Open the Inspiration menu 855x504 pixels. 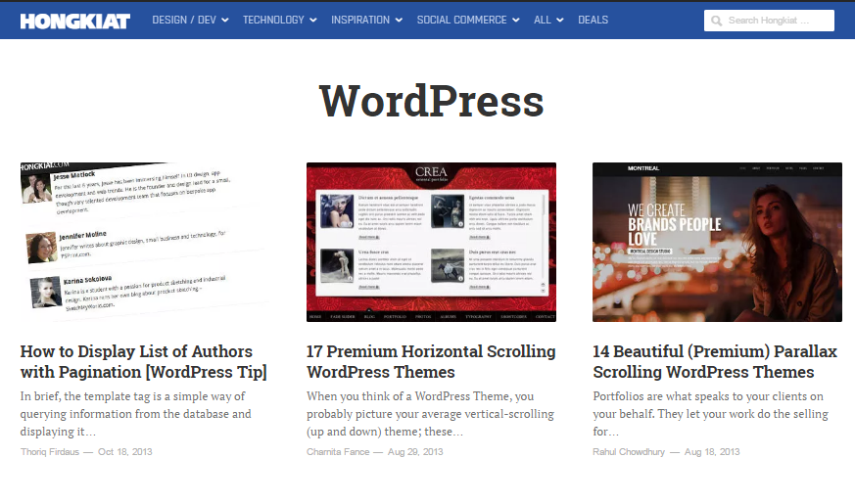(366, 20)
